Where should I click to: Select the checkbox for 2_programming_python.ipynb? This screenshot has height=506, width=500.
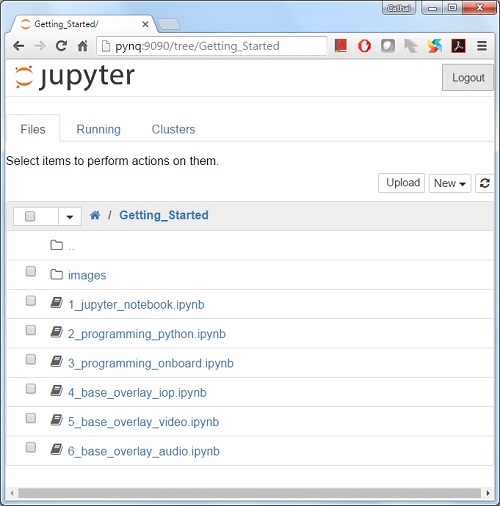31,330
